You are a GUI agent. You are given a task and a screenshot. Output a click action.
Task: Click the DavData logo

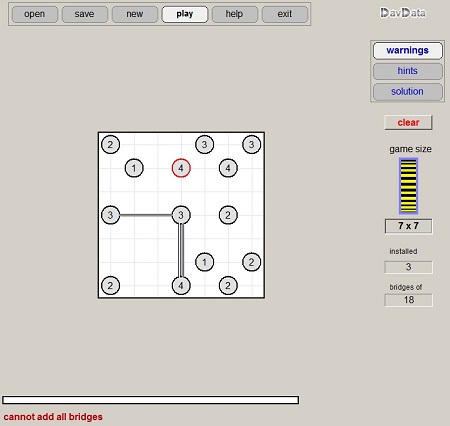point(403,13)
